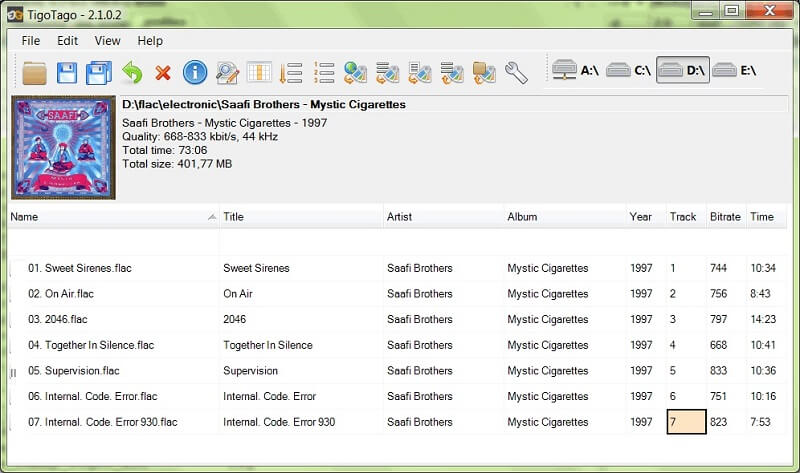Sort by the Bitrate column header

pos(724,217)
